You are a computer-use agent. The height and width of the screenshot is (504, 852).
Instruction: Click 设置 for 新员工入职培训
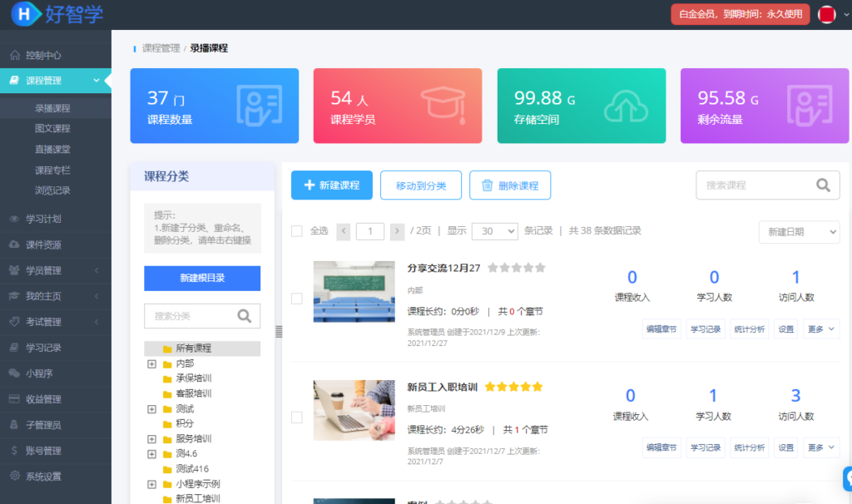[x=785, y=447]
